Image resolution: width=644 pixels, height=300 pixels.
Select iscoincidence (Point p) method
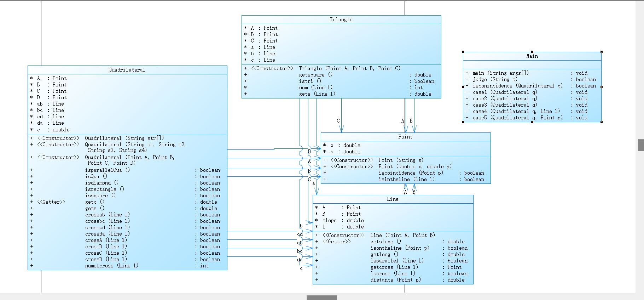coord(405,173)
